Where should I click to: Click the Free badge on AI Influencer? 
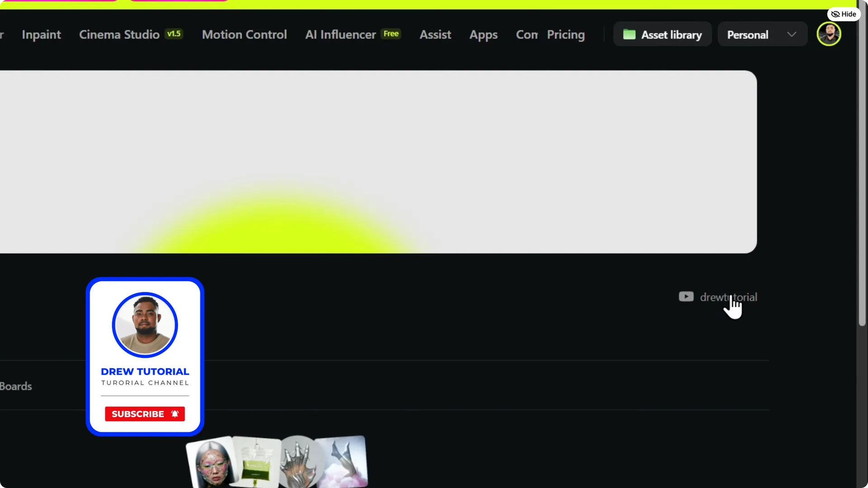pyautogui.click(x=391, y=33)
